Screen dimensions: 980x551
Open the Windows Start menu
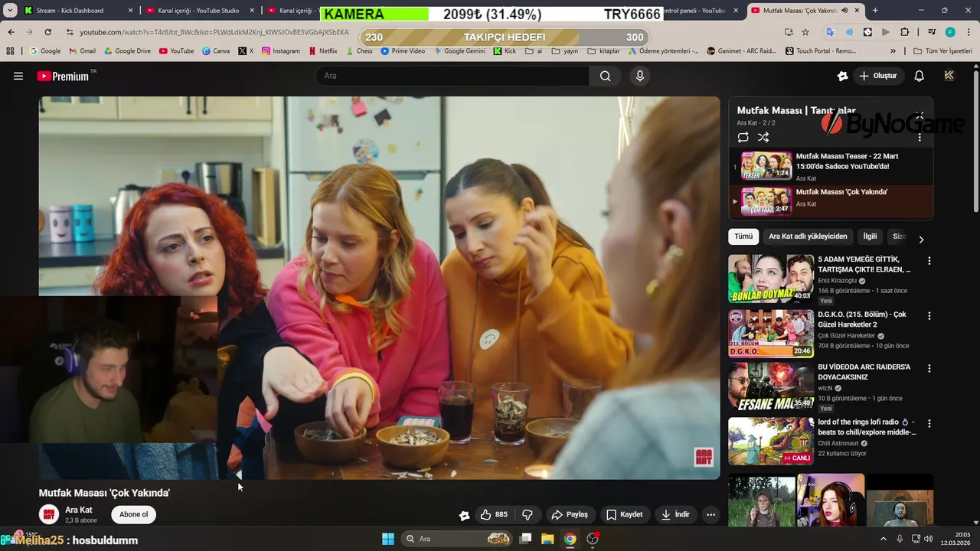[388, 539]
